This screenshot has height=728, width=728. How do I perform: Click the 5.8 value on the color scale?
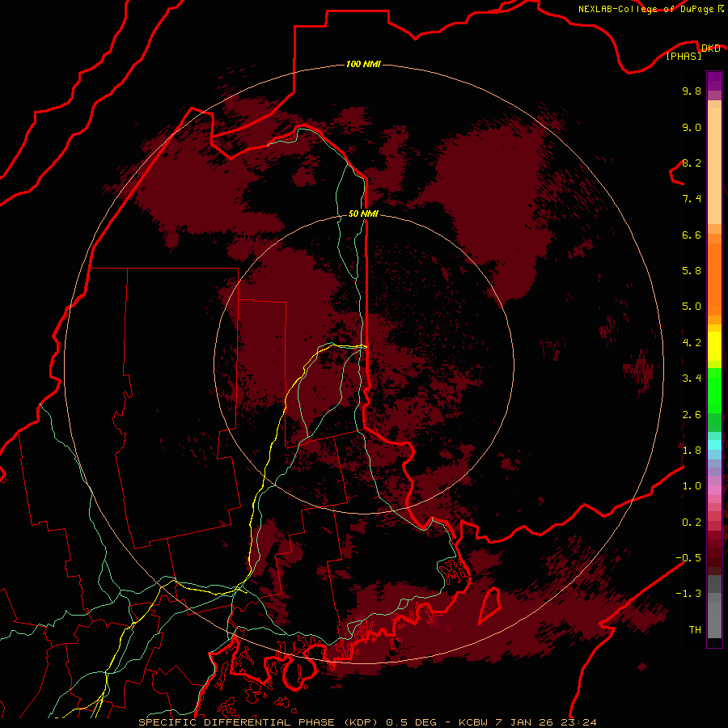(x=692, y=271)
